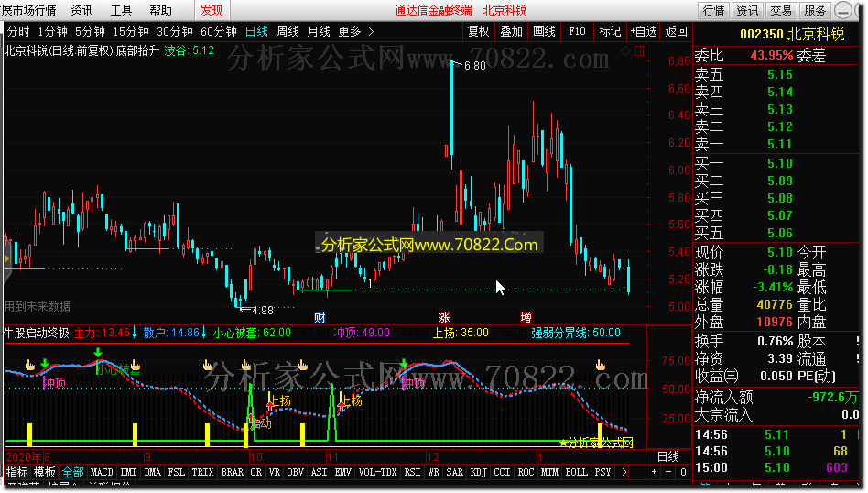Click the 6.80 high price label
Image resolution: width=868 pixels, height=493 pixels.
474,65
